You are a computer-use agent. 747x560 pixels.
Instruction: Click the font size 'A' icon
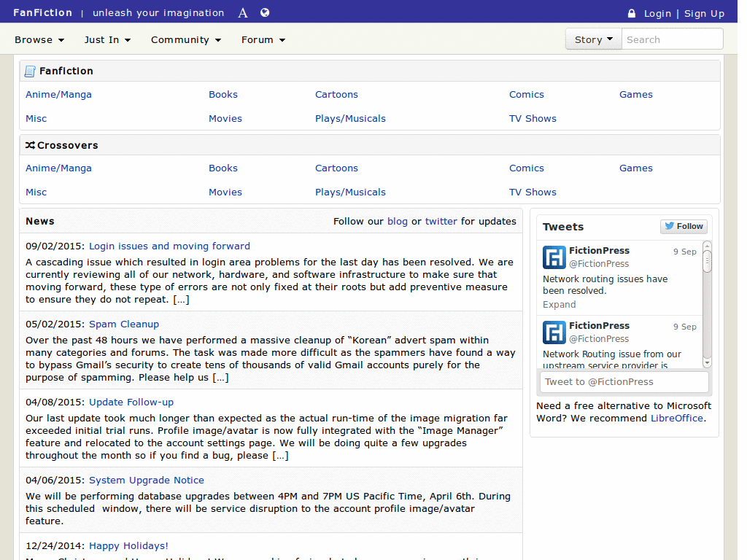coord(243,13)
